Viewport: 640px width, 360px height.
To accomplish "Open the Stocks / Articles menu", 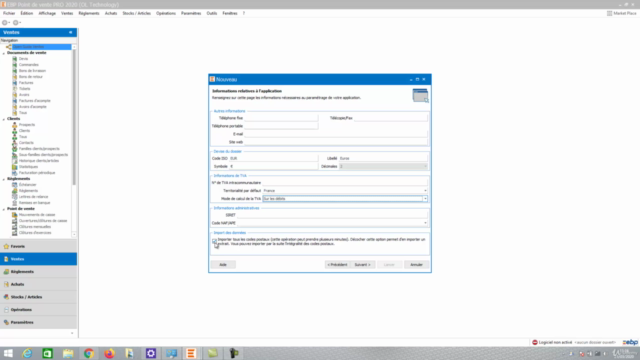I will [136, 13].
